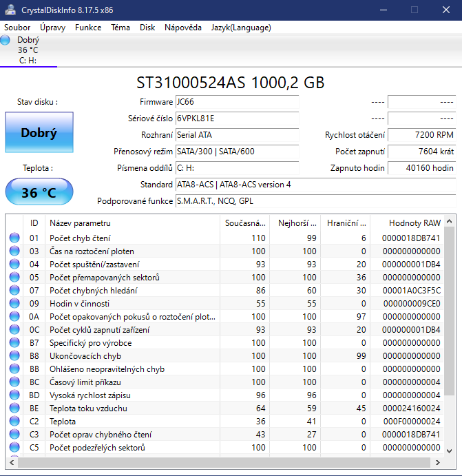Click the first empty ---- field at top right
462x476 pixels.
422,102
